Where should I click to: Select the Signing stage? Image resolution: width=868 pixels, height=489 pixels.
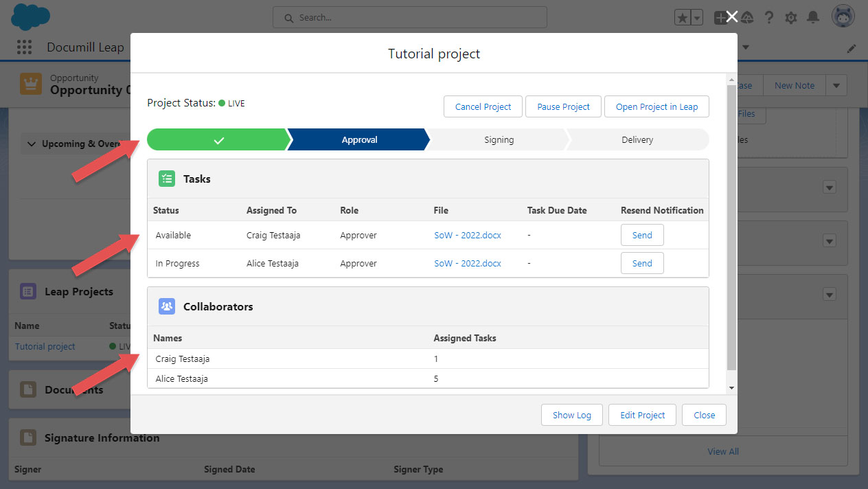499,139
